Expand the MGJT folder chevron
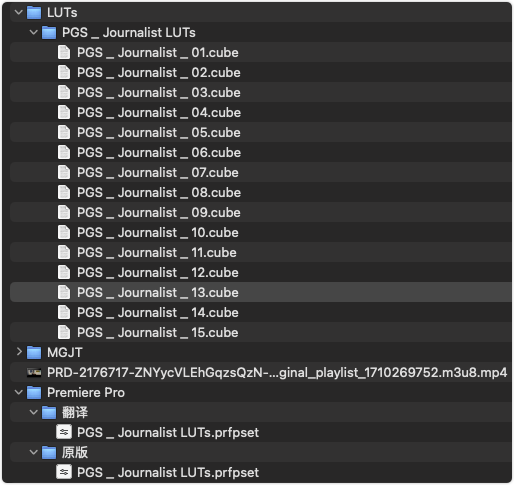 click(x=19, y=352)
